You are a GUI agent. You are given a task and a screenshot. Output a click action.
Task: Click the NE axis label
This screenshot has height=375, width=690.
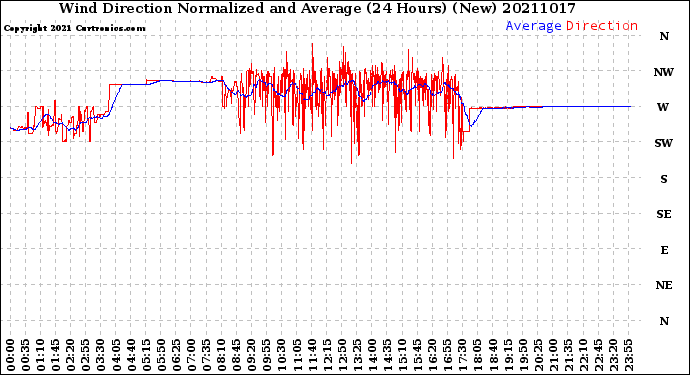(x=664, y=286)
